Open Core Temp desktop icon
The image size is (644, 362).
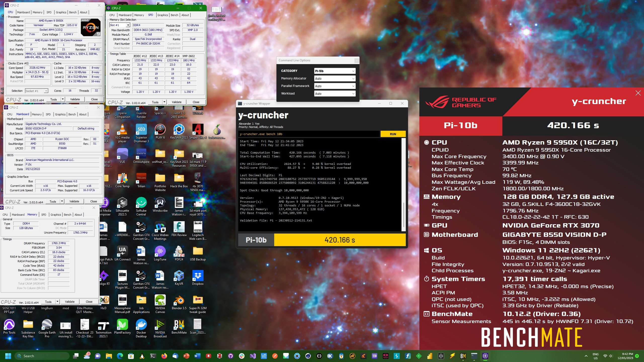(x=122, y=180)
